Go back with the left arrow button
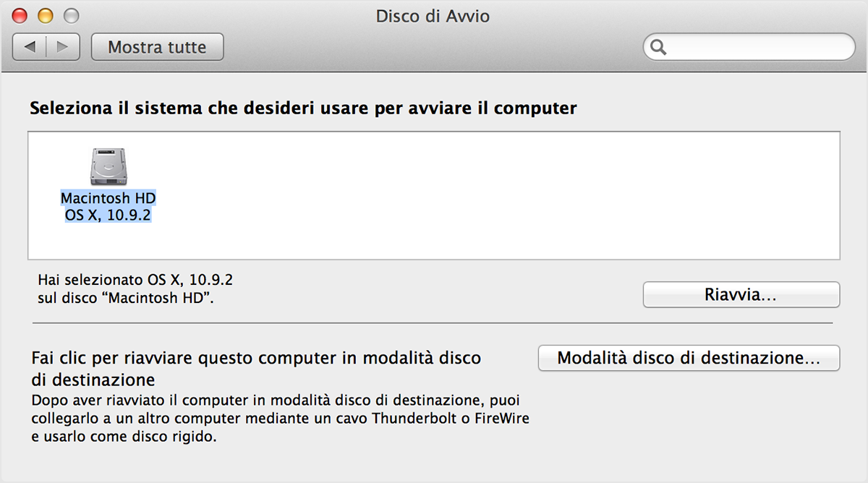The width and height of the screenshot is (868, 483). coord(30,47)
